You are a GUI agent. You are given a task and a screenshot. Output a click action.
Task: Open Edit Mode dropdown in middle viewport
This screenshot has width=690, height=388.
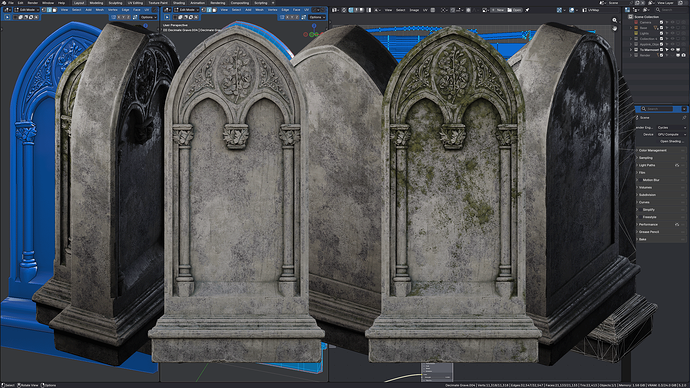click(187, 10)
